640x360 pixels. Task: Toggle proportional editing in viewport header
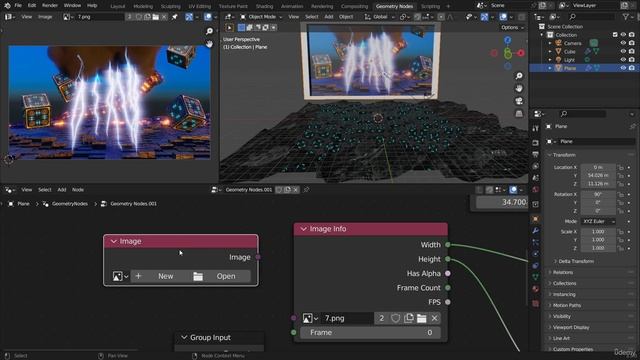441,17
